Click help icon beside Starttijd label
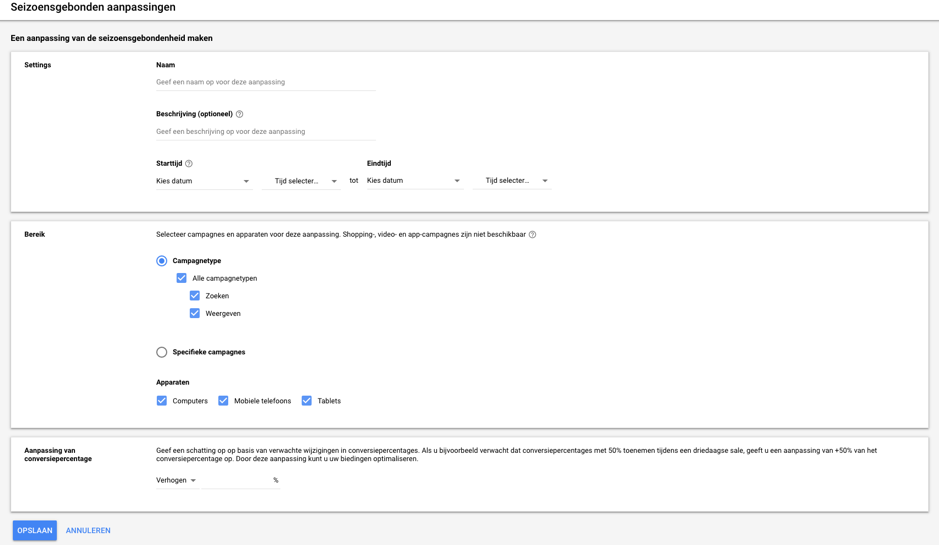 pos(189,164)
